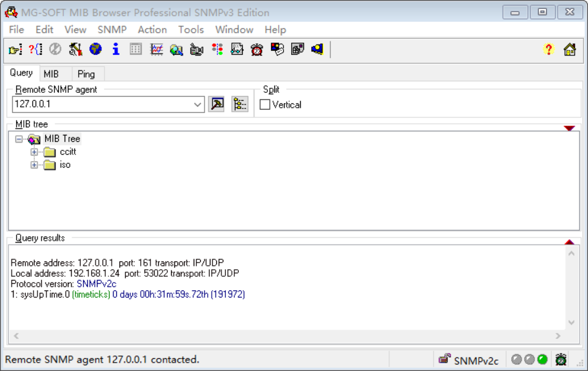
Task: Click the Remote address 127.0.0.1 result line
Action: pos(117,263)
